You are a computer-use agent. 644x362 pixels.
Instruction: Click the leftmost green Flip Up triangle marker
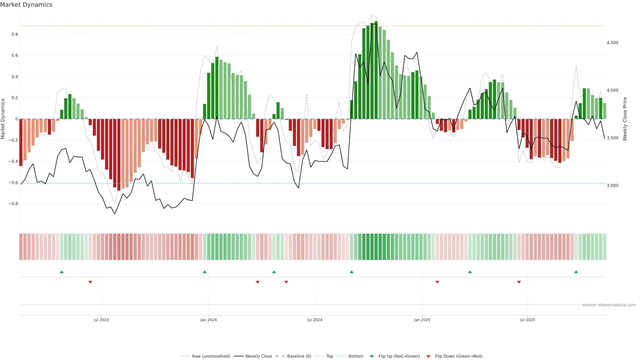[x=62, y=272]
